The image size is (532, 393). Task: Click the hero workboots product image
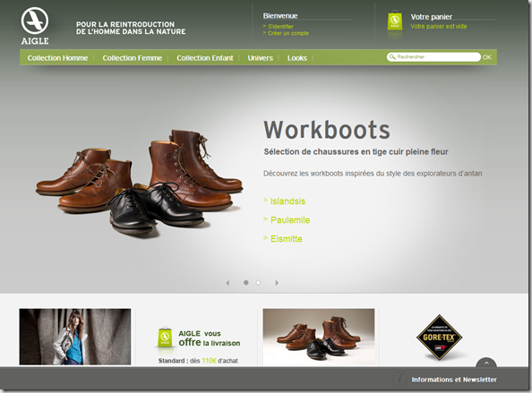[139, 184]
